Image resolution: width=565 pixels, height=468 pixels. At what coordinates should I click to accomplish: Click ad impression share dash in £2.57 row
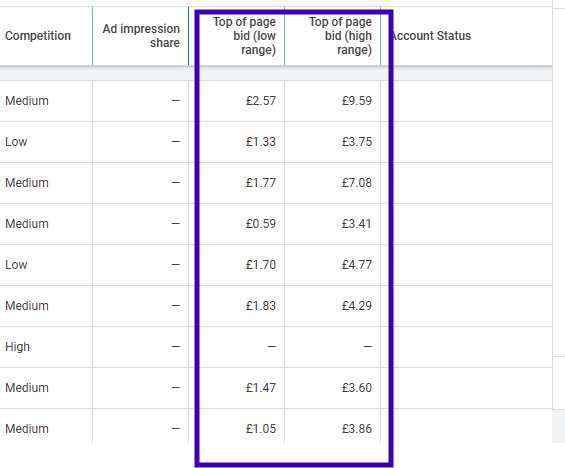[175, 101]
